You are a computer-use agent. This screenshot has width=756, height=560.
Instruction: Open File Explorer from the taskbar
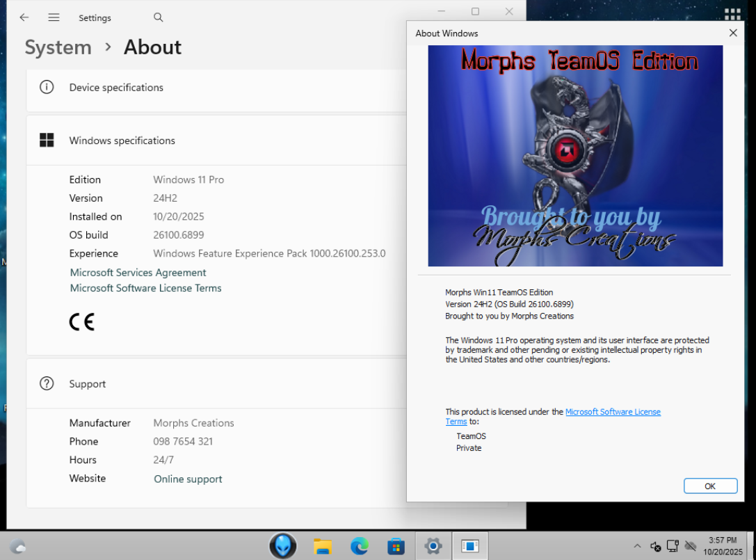pos(322,547)
